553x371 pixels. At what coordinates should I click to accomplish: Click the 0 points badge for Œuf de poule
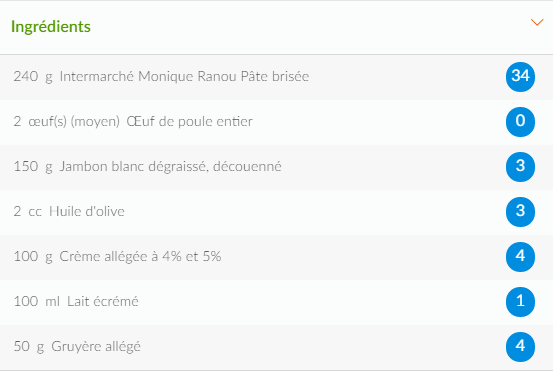click(520, 122)
